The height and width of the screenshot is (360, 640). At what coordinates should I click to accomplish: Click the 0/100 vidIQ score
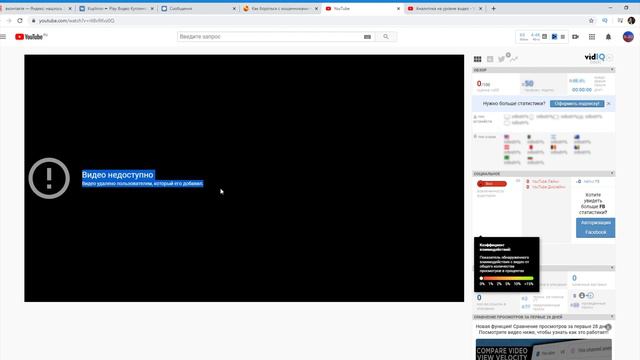click(483, 84)
